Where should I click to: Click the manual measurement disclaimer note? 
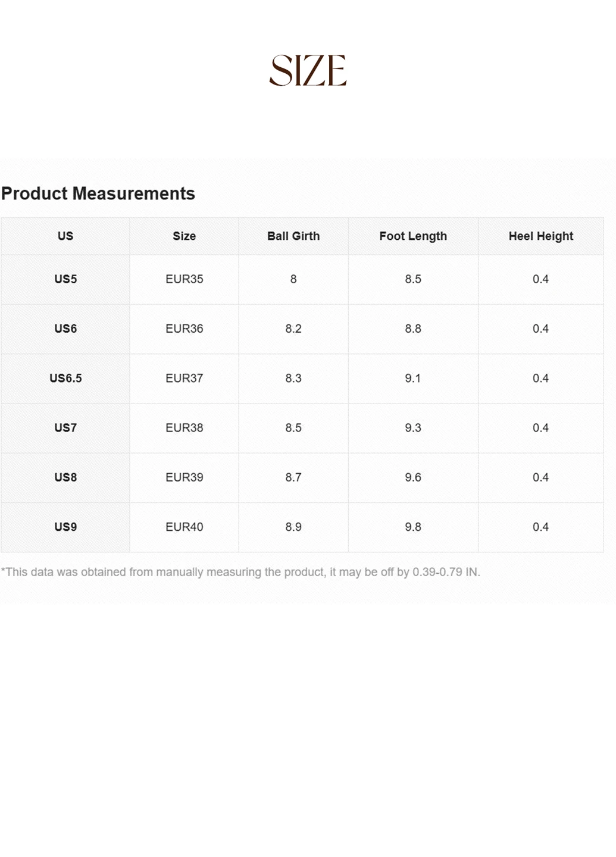click(x=240, y=572)
